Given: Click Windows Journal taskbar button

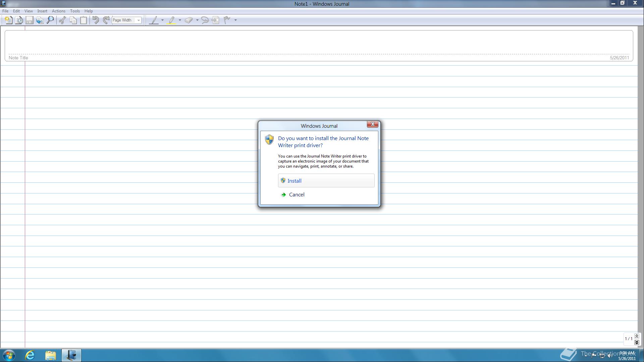Looking at the screenshot, I should pos(71,355).
